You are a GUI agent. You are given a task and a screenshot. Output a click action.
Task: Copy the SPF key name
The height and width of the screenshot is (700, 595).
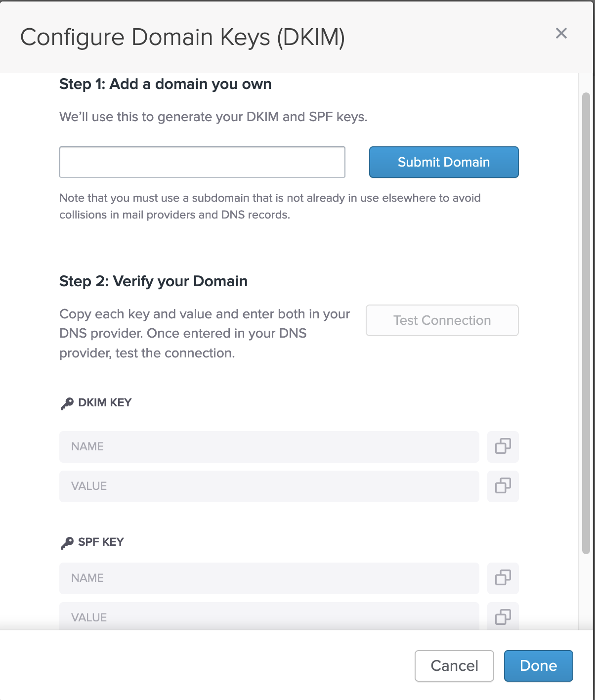[x=503, y=578]
